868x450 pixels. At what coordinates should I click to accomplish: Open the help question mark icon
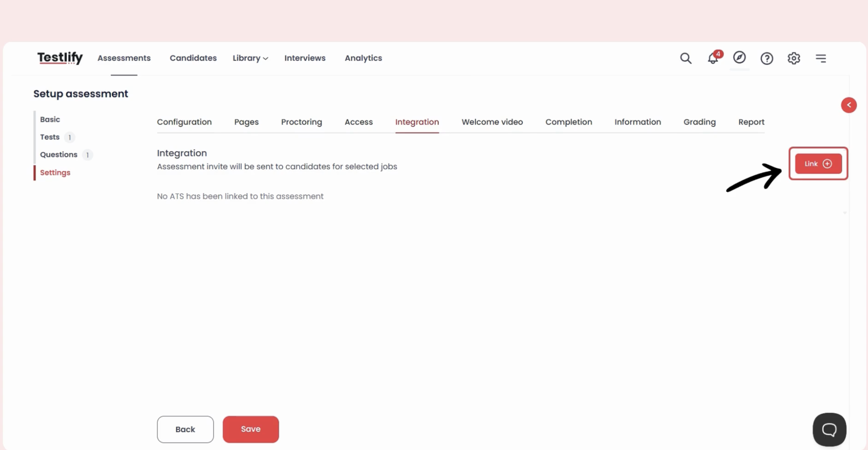(x=767, y=58)
